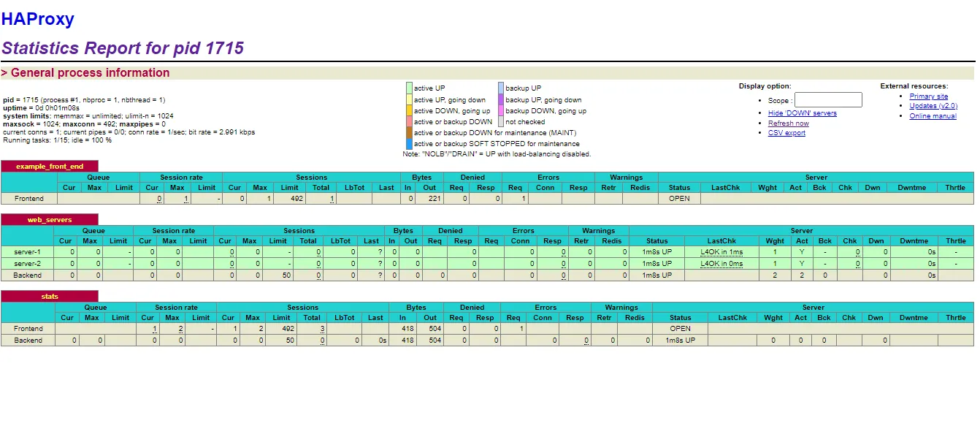Click the Warnings header in example_front_end table
Screen dimensions: 980x426
[x=627, y=178]
